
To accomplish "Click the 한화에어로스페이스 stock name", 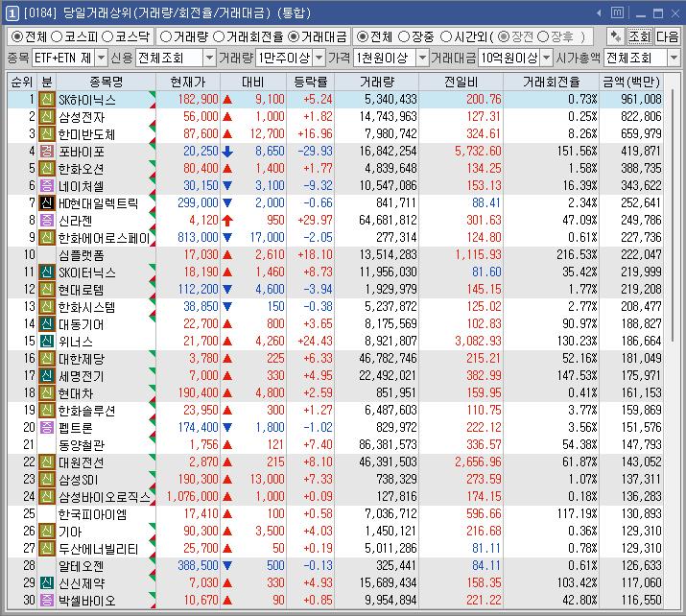I will pyautogui.click(x=105, y=238).
